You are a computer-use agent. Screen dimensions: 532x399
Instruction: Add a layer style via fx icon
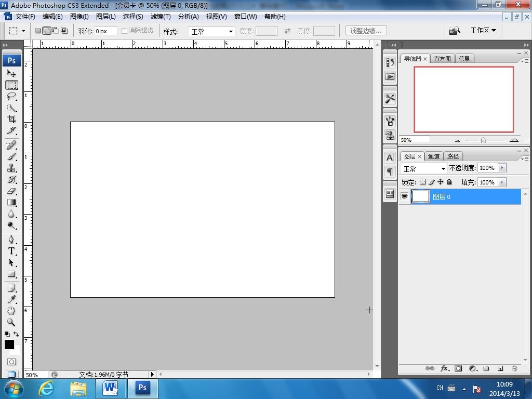pos(444,368)
